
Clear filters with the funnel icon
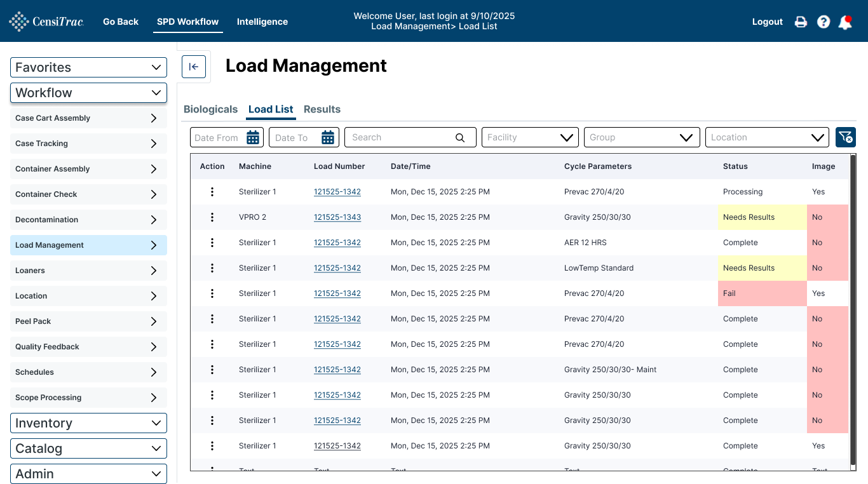point(846,137)
